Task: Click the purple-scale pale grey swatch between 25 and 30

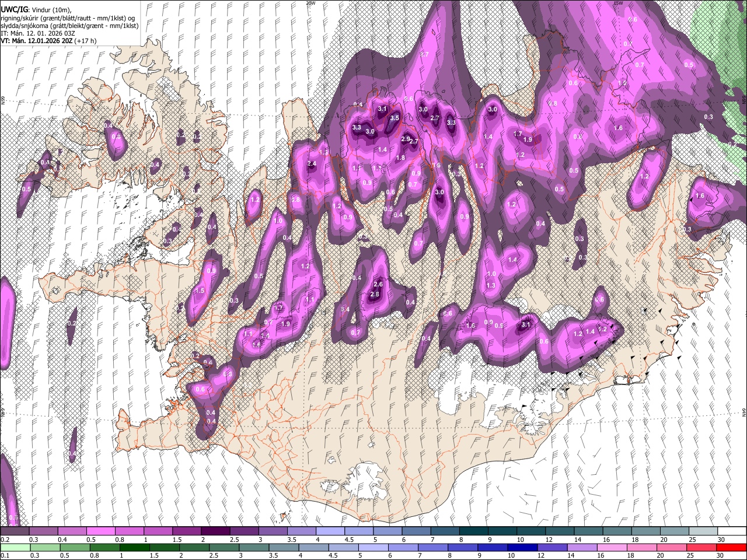Action: coord(702,531)
